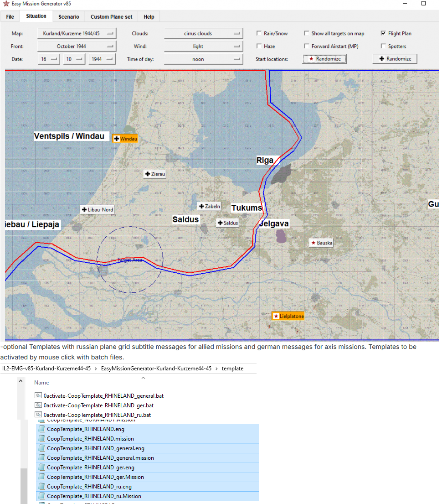
Task: Enable the Rain/Snow checkbox
Action: pos(259,33)
